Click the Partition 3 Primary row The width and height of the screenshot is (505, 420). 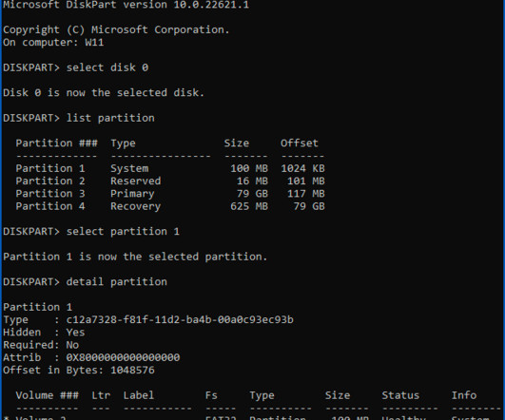pos(170,194)
